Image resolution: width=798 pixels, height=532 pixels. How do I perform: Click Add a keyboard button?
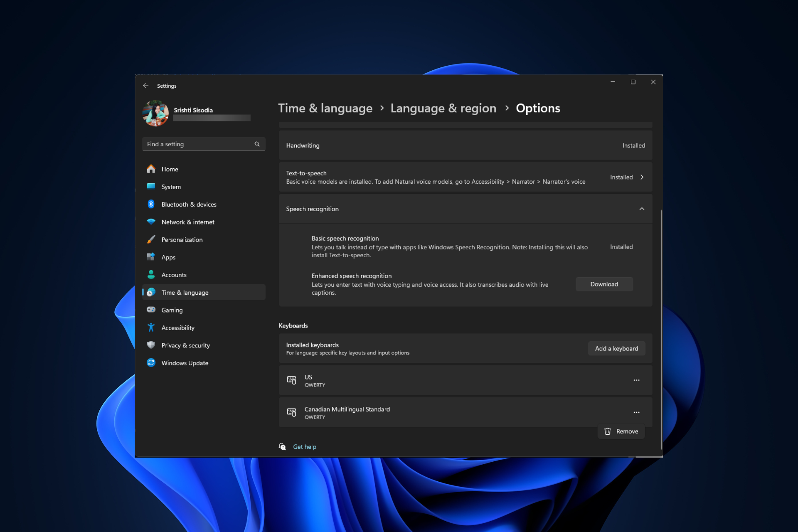point(616,348)
